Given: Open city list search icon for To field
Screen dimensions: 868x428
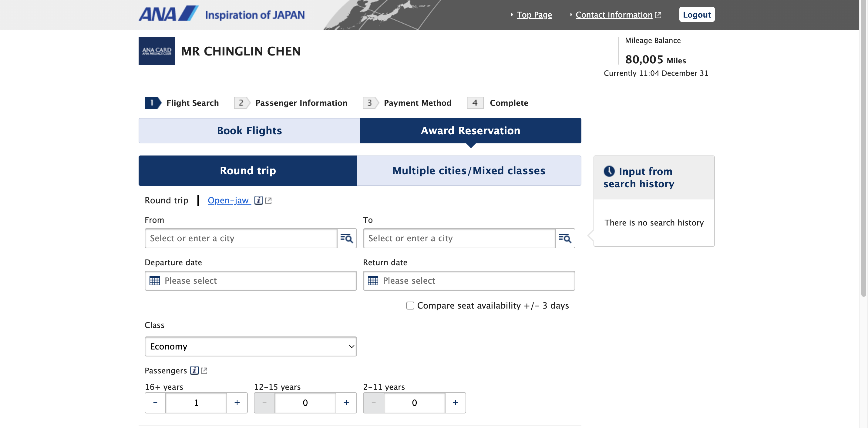Looking at the screenshot, I should [565, 238].
